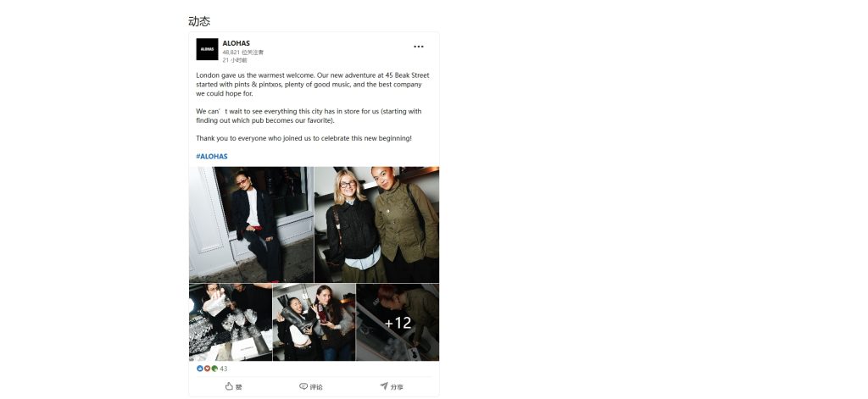Open the 43 reactions count

coord(224,369)
